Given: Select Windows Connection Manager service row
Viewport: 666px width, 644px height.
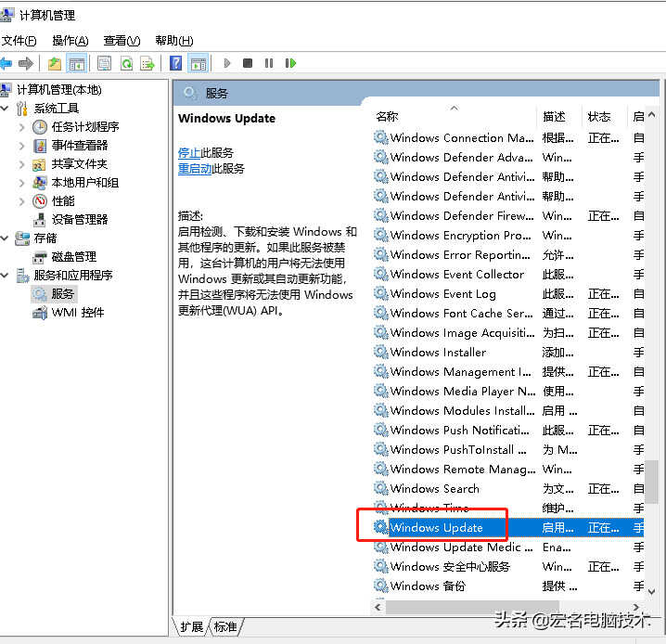Looking at the screenshot, I should tap(508, 138).
